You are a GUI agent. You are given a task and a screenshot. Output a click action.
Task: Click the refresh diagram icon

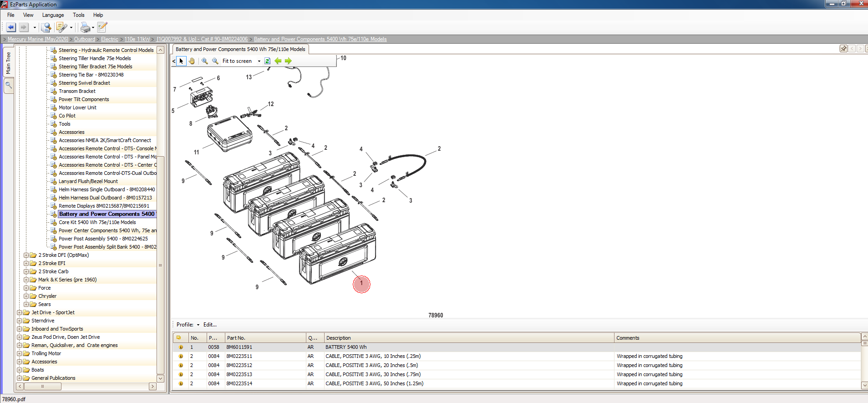[267, 61]
